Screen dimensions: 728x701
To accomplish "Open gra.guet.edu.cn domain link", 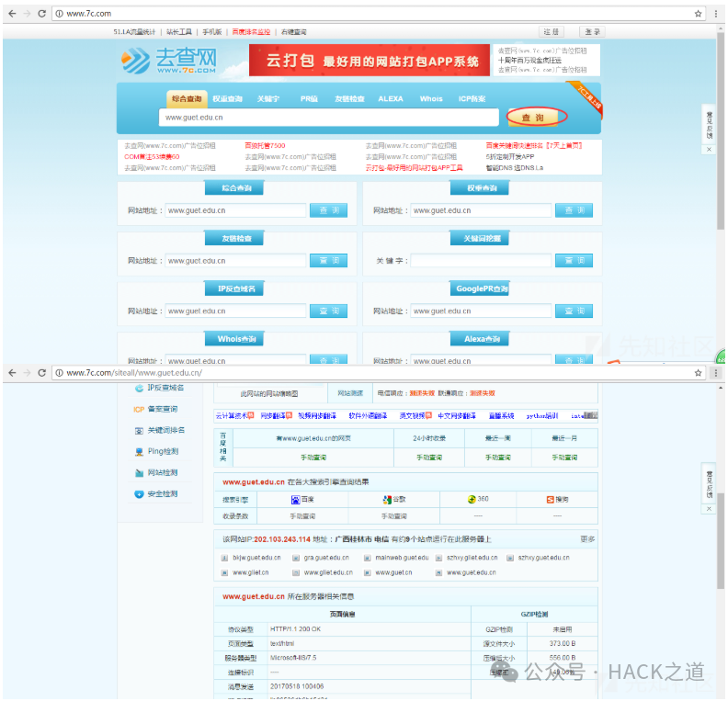I will click(326, 558).
